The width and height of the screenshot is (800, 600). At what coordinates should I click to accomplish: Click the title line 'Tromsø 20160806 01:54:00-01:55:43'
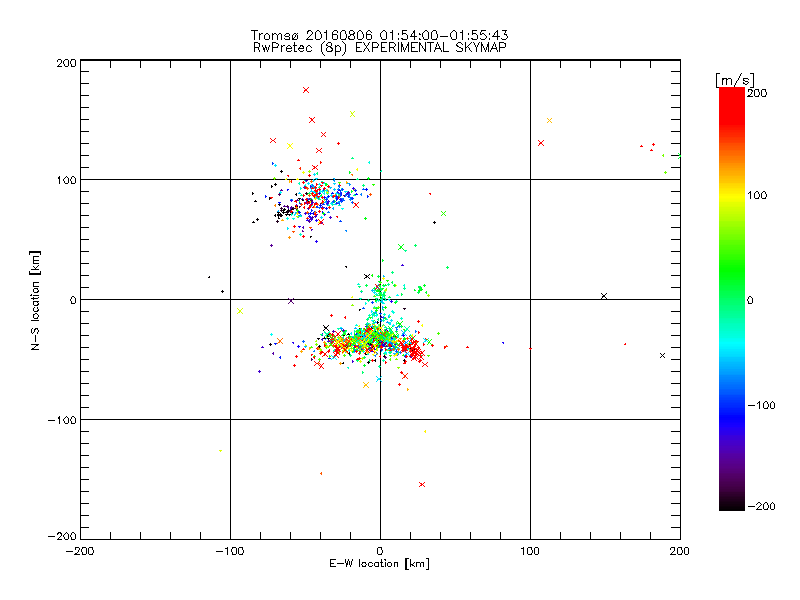pos(379,35)
